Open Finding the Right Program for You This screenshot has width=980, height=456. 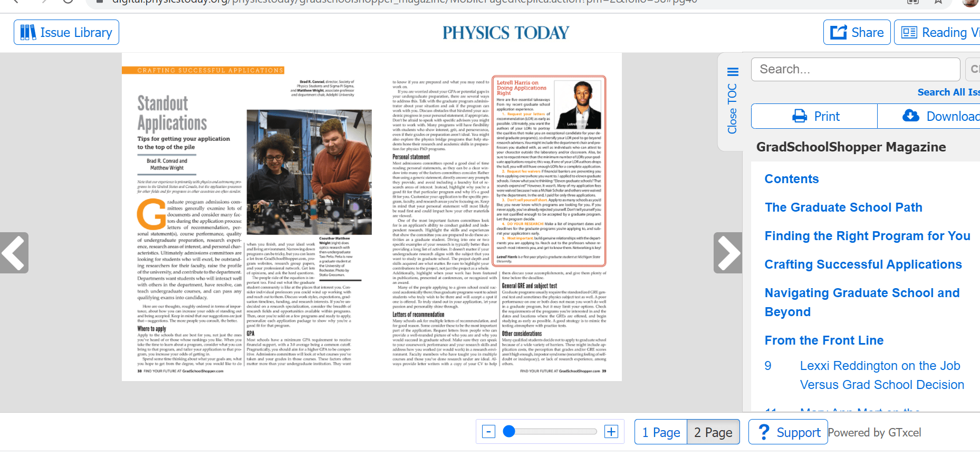[868, 236]
